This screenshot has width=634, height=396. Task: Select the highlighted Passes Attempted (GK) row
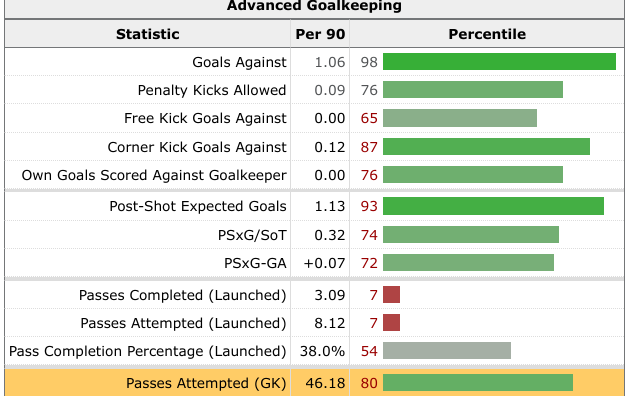pos(314,382)
